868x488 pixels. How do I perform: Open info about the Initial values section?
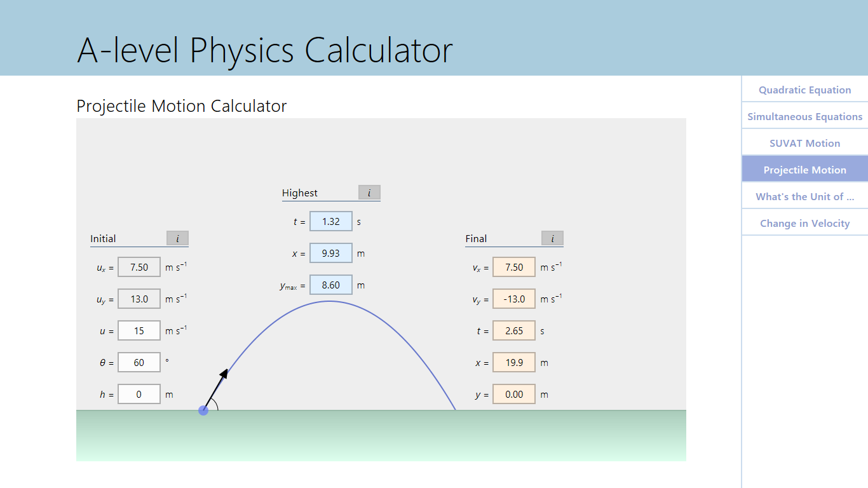click(178, 238)
